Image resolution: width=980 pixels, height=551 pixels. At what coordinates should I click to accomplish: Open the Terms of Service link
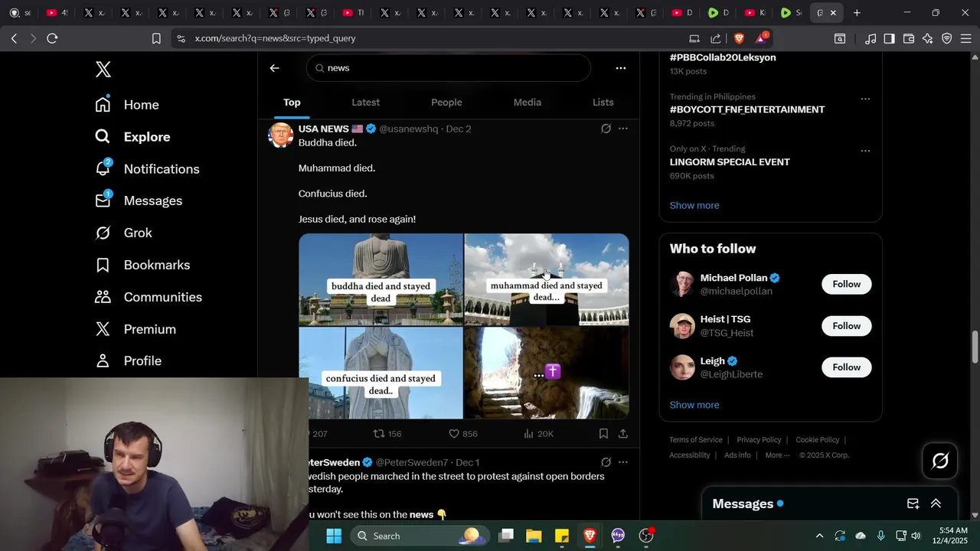696,440
